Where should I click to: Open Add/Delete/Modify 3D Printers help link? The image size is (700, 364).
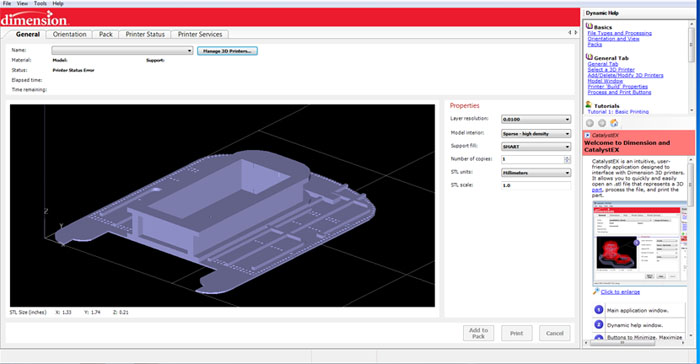(625, 75)
